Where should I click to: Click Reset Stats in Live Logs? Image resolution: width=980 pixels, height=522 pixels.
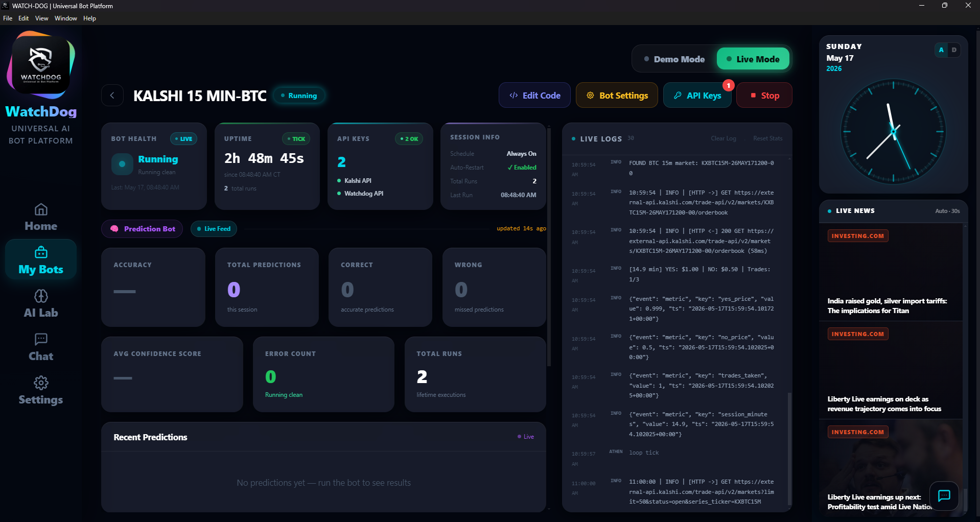pos(767,138)
